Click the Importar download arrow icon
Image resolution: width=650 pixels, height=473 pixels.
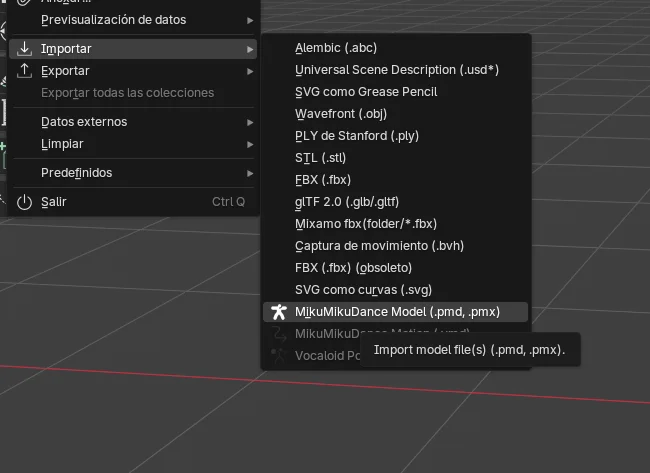24,49
